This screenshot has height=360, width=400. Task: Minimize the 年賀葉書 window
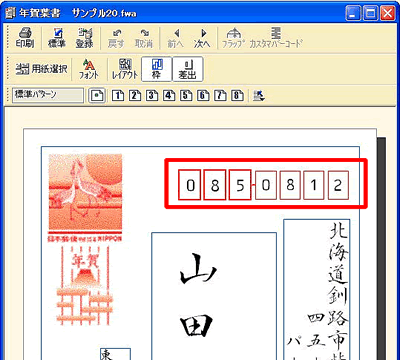pos(353,13)
